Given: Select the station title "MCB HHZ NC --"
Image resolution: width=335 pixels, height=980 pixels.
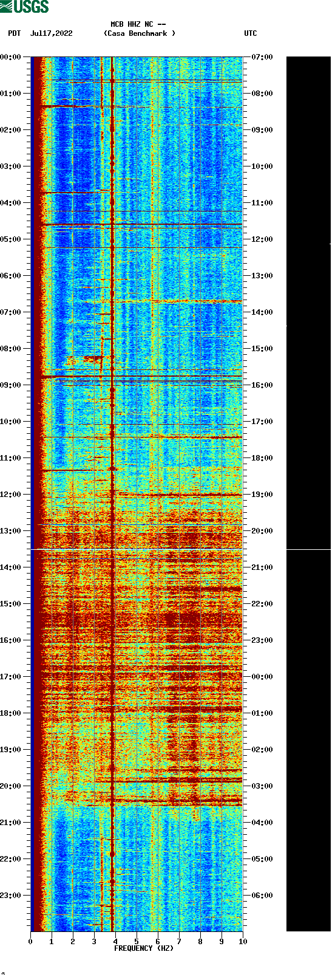Looking at the screenshot, I should [138, 25].
